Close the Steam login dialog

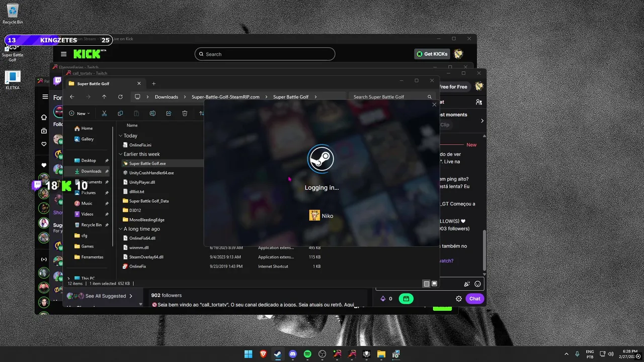coord(434,105)
